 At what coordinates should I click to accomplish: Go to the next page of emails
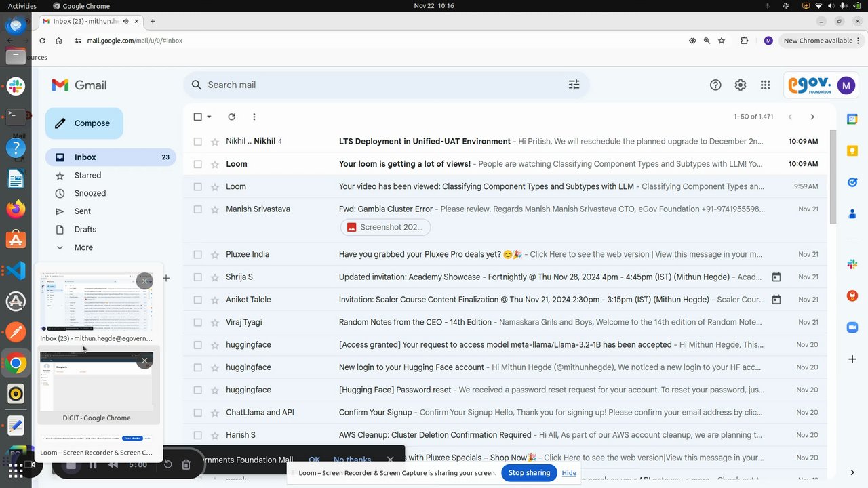click(x=812, y=117)
